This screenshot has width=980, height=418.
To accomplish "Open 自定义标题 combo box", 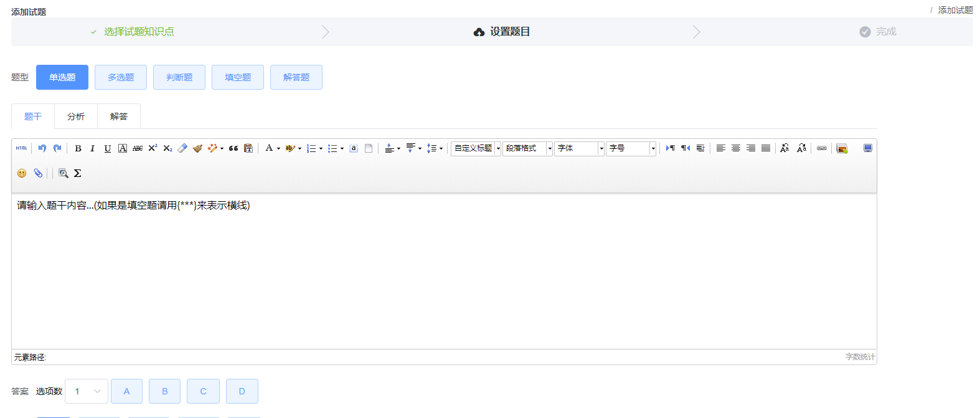I will (476, 148).
